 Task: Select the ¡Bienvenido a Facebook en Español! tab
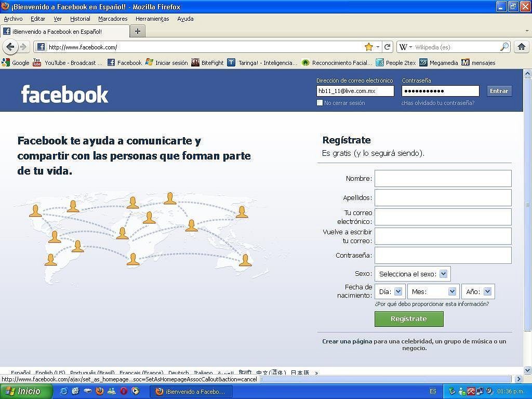point(65,31)
